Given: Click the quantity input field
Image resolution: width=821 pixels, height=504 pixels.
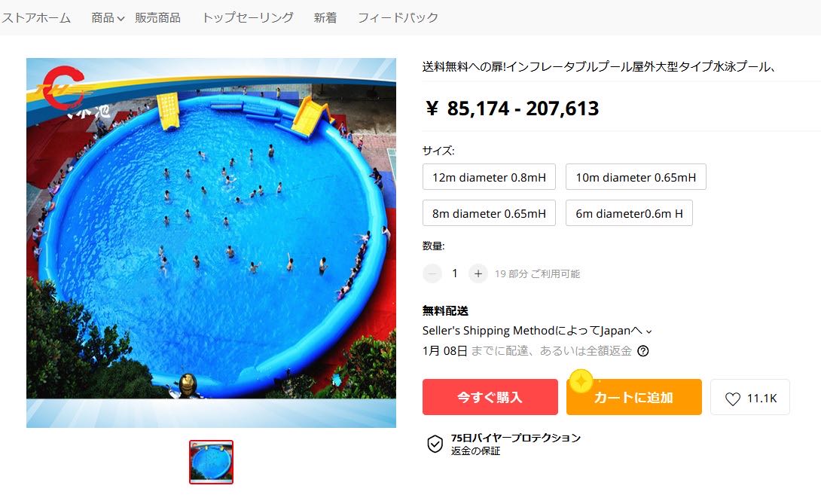Looking at the screenshot, I should [x=454, y=273].
